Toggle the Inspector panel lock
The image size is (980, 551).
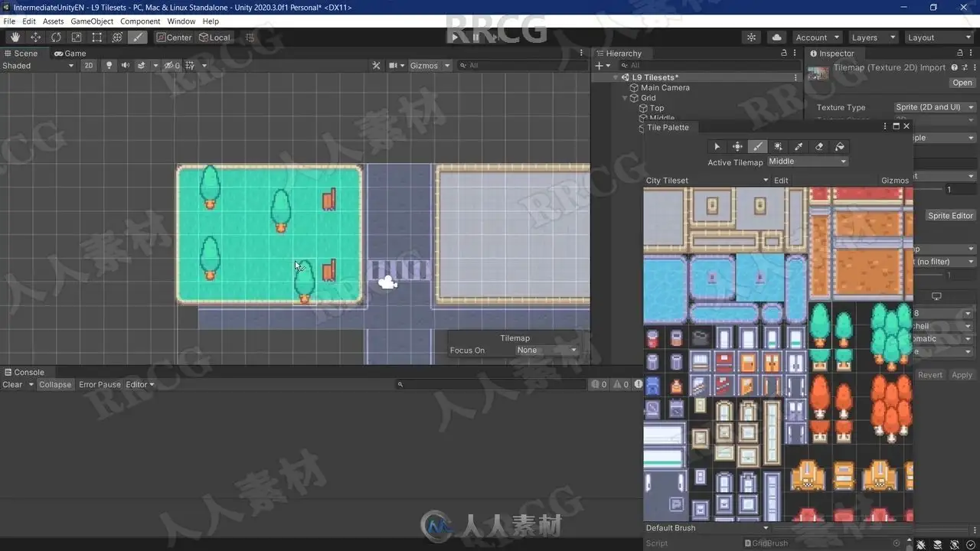(960, 53)
